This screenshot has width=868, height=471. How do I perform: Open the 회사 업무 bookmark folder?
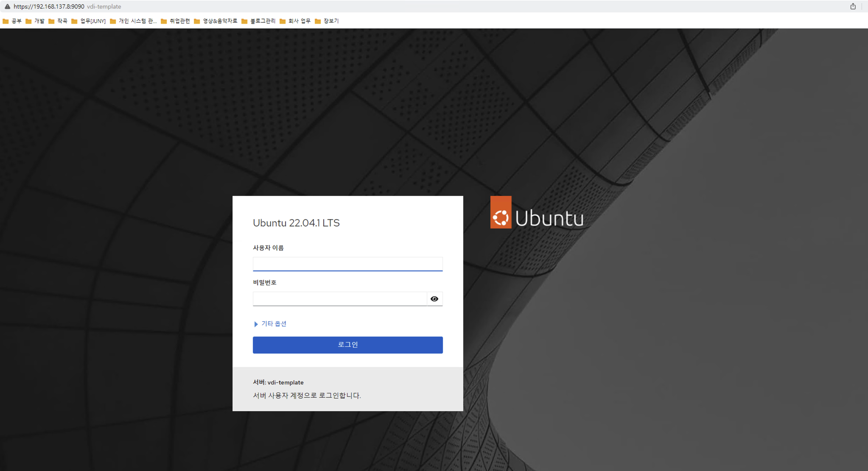click(x=295, y=21)
